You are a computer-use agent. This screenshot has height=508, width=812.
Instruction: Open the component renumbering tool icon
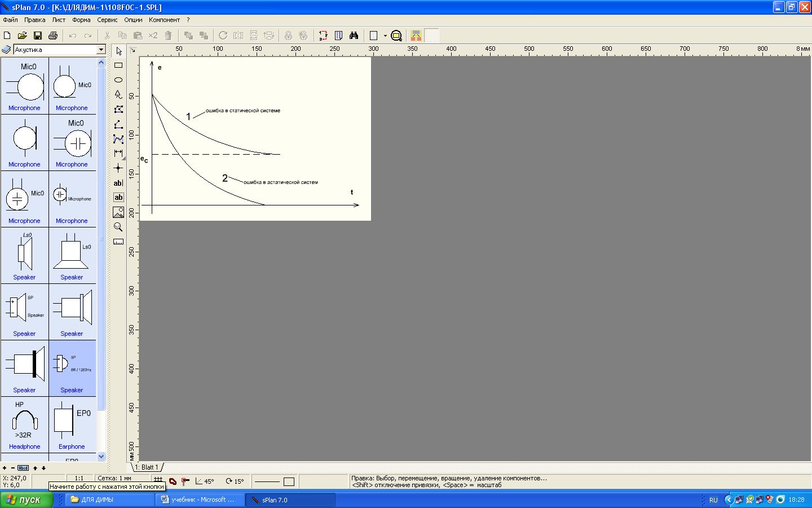point(323,36)
